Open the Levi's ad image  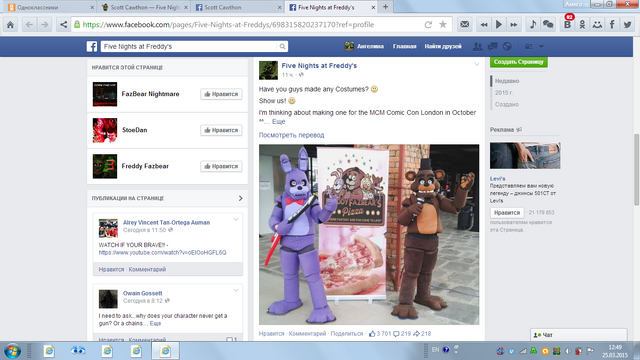pyautogui.click(x=525, y=156)
